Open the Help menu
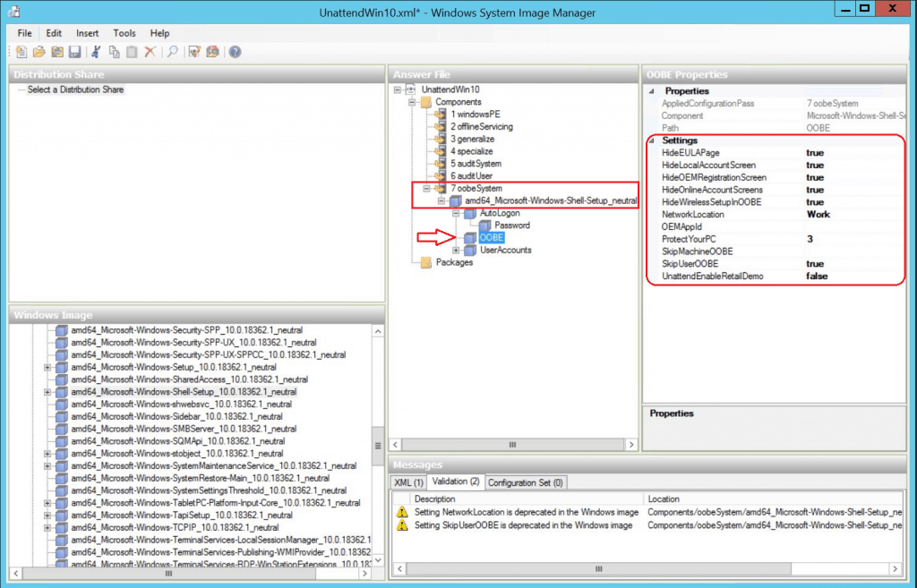The height and width of the screenshot is (588, 917). (x=159, y=33)
